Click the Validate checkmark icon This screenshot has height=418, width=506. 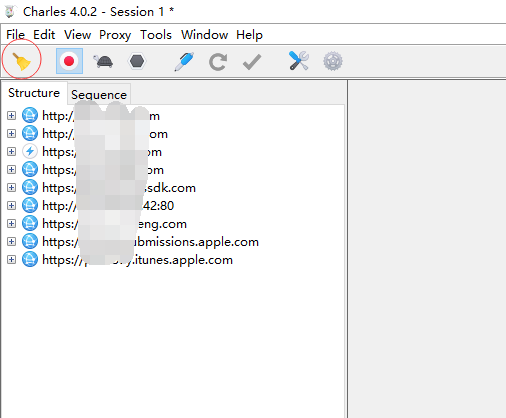click(252, 62)
